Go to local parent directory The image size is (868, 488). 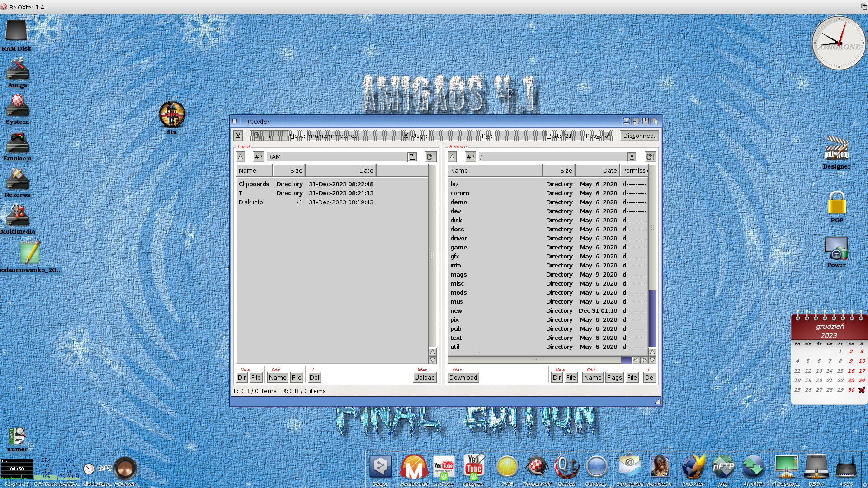pos(241,157)
